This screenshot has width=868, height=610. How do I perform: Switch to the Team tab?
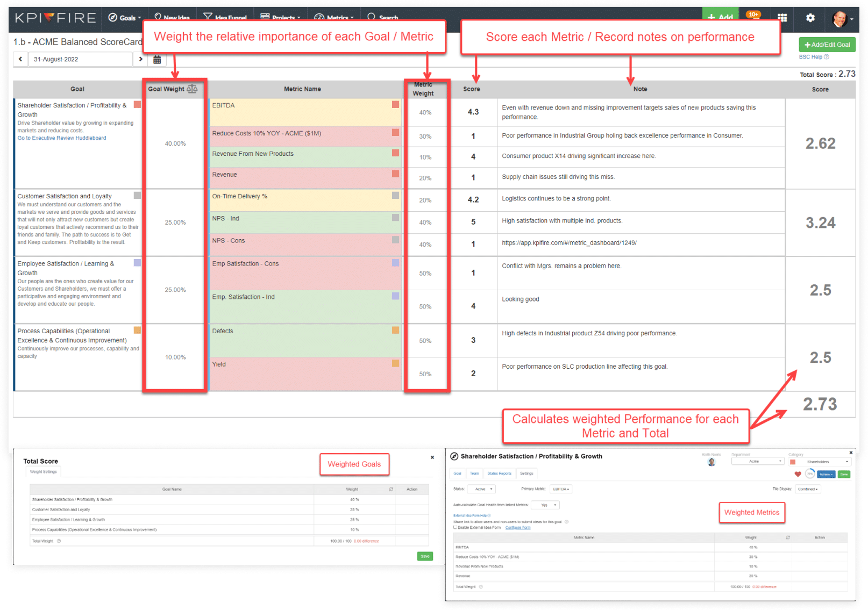[x=474, y=473]
